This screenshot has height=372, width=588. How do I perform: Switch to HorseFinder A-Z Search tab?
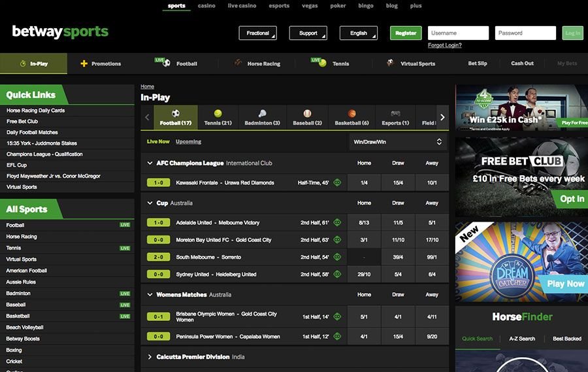coord(522,339)
